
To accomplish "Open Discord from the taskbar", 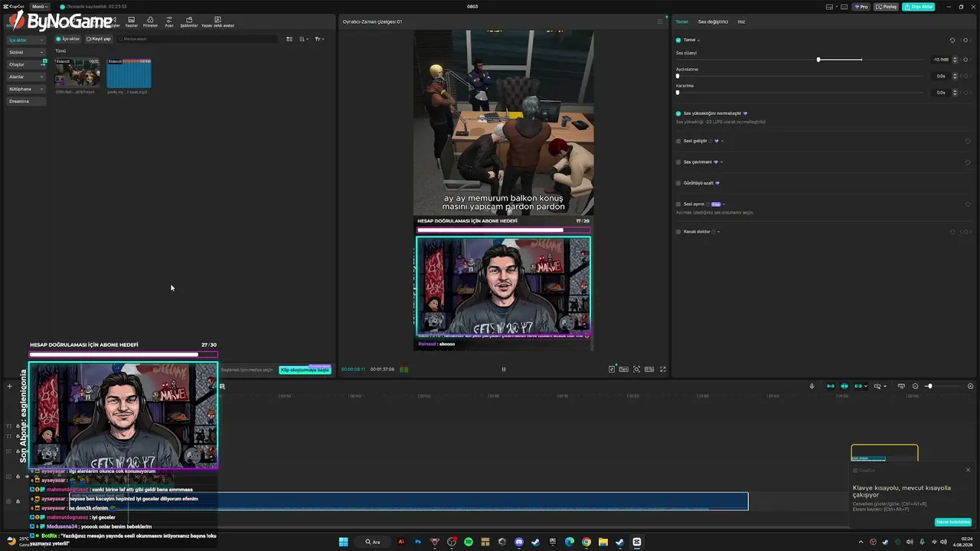I will 519,542.
